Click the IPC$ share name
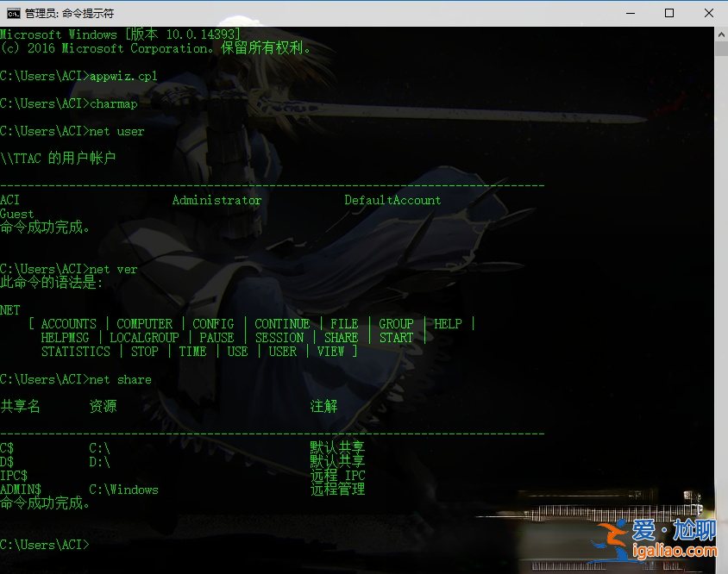 [14, 476]
